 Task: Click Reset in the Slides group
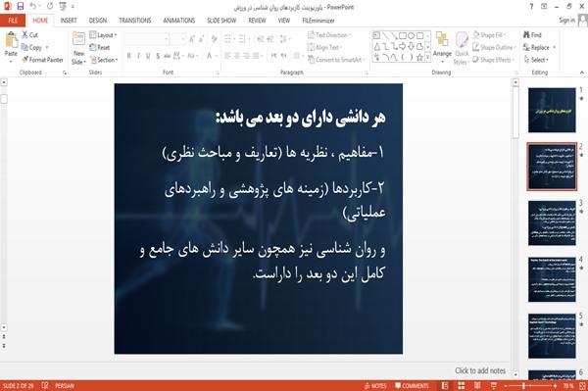[x=100, y=47]
